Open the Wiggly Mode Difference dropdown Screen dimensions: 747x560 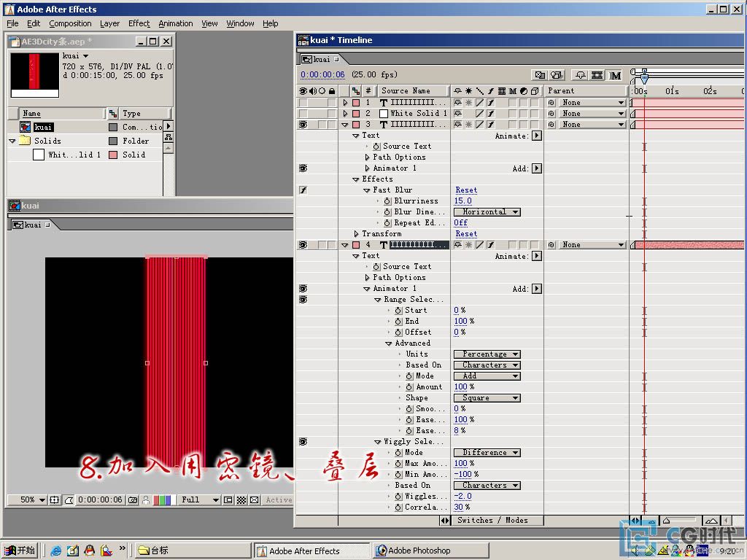(487, 453)
